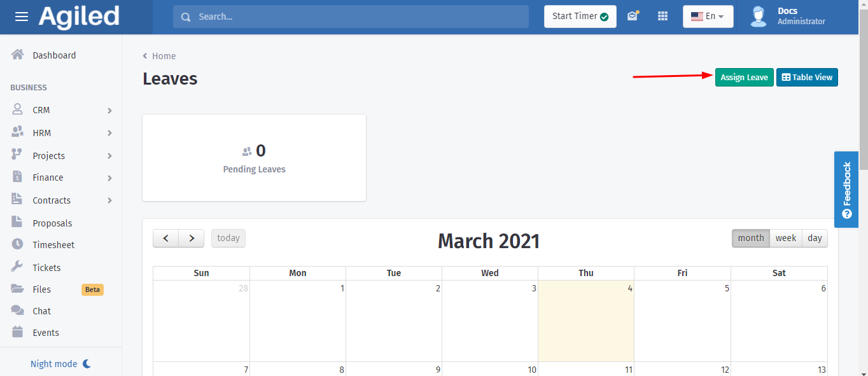Toggle Night mode
The image size is (868, 376).
(61, 364)
